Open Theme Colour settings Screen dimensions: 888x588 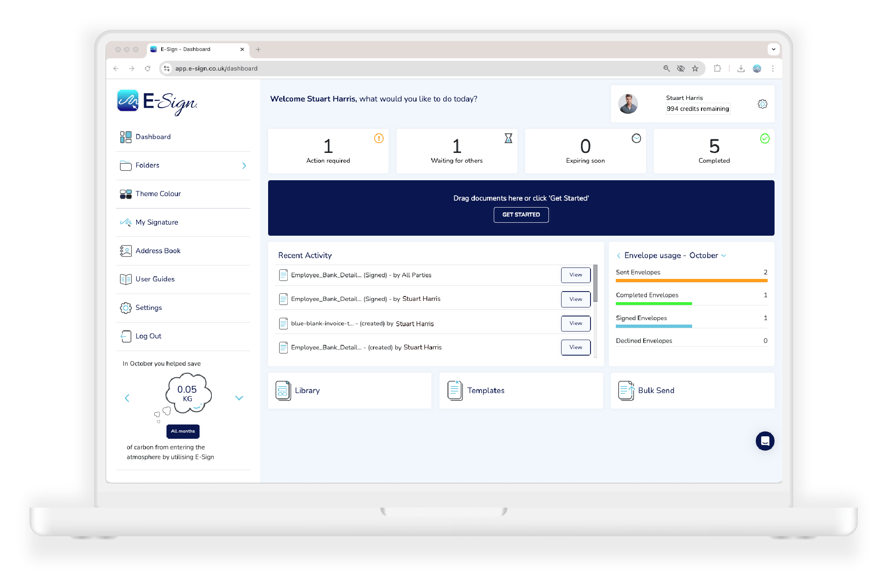(x=183, y=194)
